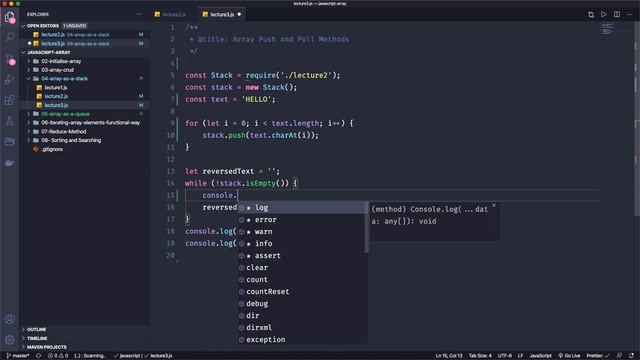Viewport: 640px width, 360px height.
Task: Click the code minimap preview
Action: [607, 29]
